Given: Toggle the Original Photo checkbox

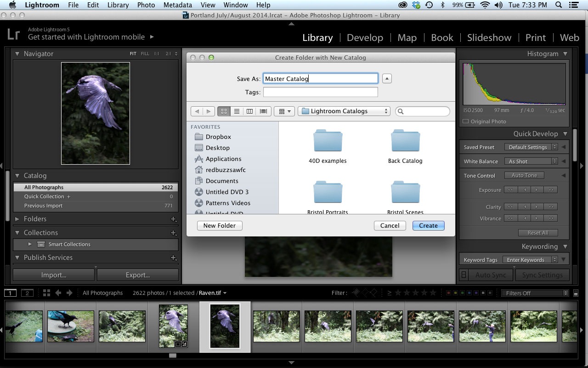Looking at the screenshot, I should [x=466, y=121].
